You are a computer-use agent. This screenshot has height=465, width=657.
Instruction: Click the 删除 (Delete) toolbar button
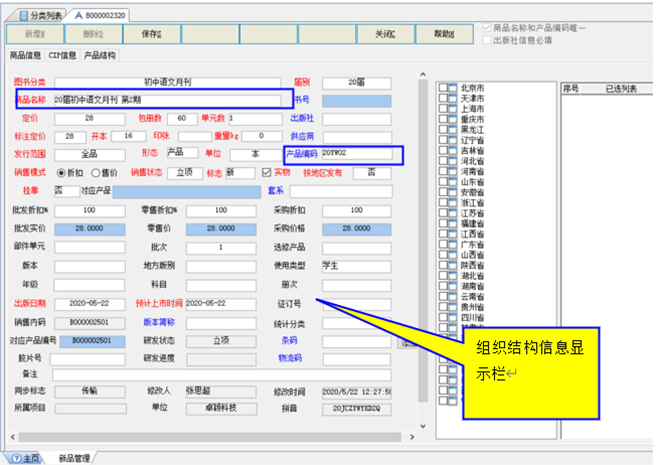coord(93,34)
